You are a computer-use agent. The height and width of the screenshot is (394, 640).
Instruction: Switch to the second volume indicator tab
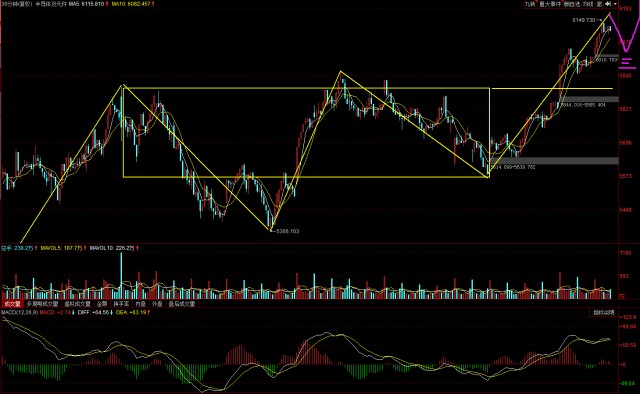(x=42, y=304)
